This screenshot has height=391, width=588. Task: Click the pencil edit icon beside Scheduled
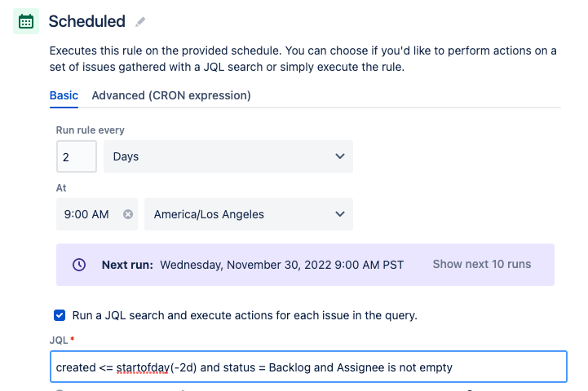(140, 22)
